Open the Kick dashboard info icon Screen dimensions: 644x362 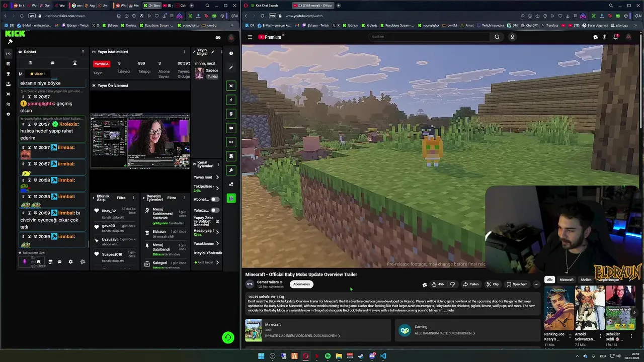pos(231,53)
